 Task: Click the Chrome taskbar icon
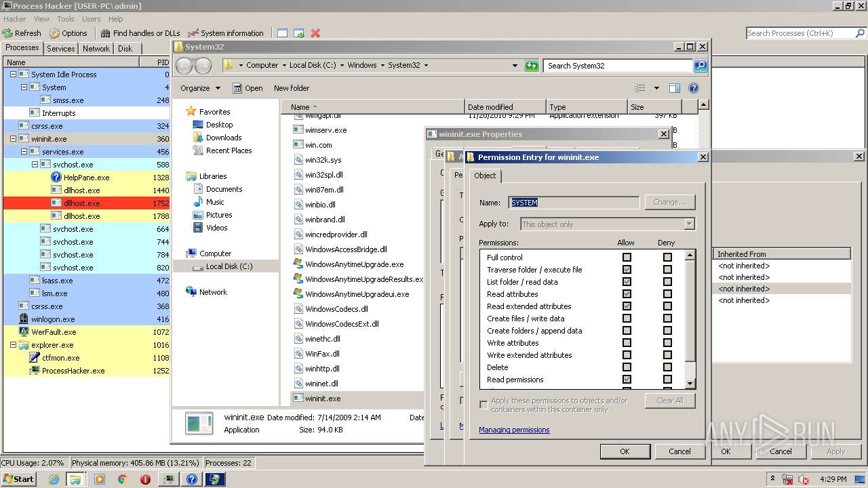[122, 479]
